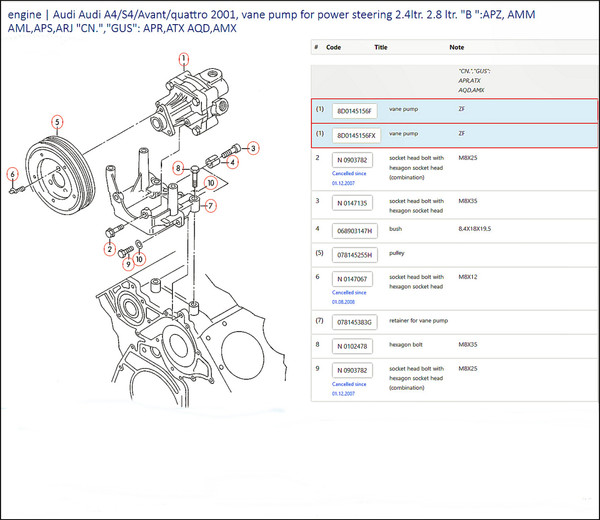Select pulley part code 078145255H

click(x=355, y=254)
